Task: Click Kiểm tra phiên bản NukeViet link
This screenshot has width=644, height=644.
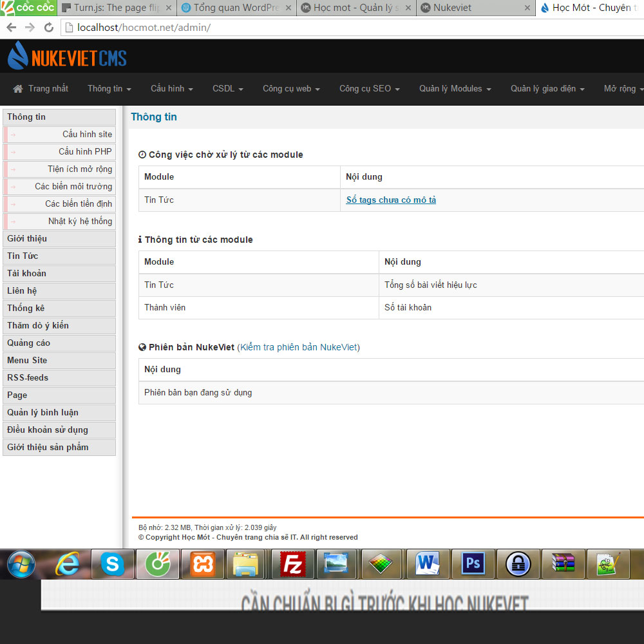Action: coord(299,348)
